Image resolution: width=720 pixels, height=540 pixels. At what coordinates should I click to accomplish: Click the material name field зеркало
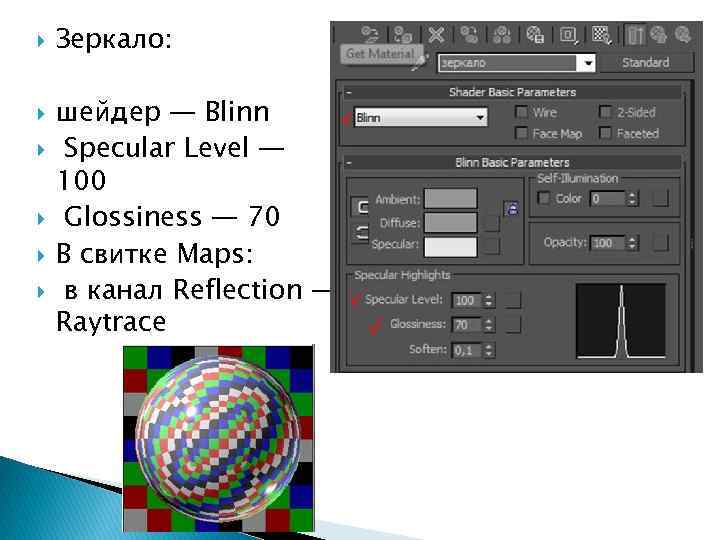pyautogui.click(x=507, y=63)
